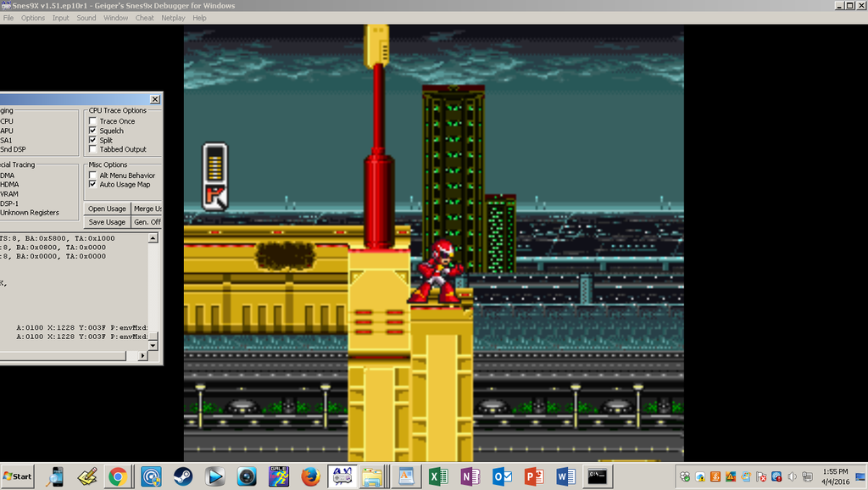Click the Java update tray icon
The width and height of the screenshot is (868, 490).
point(715,476)
